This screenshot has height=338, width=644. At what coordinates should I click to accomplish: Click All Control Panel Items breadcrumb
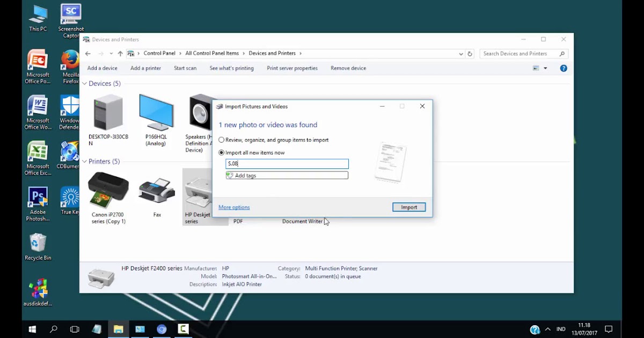click(x=212, y=54)
